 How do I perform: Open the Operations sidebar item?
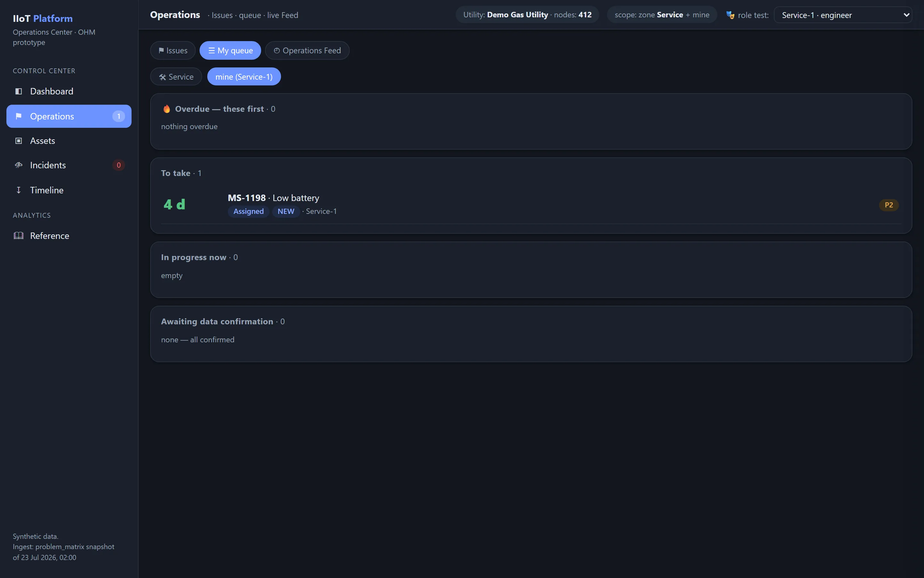pos(69,116)
